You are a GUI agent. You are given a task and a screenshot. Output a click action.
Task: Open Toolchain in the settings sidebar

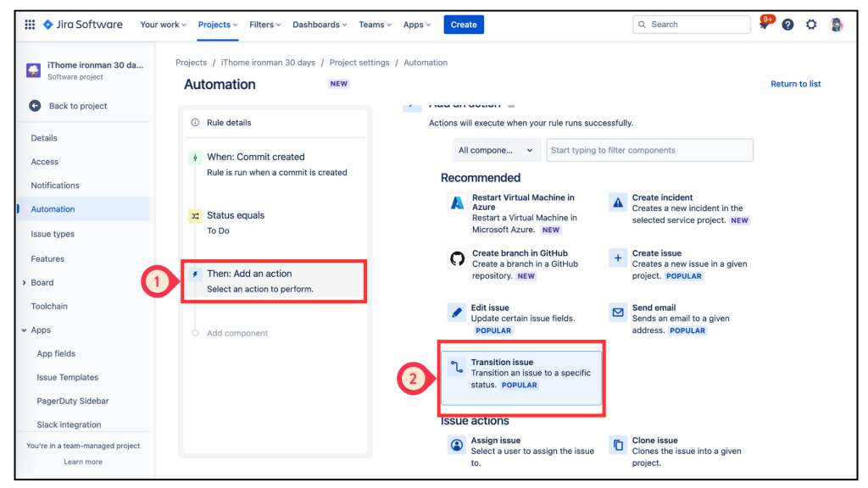tap(49, 306)
